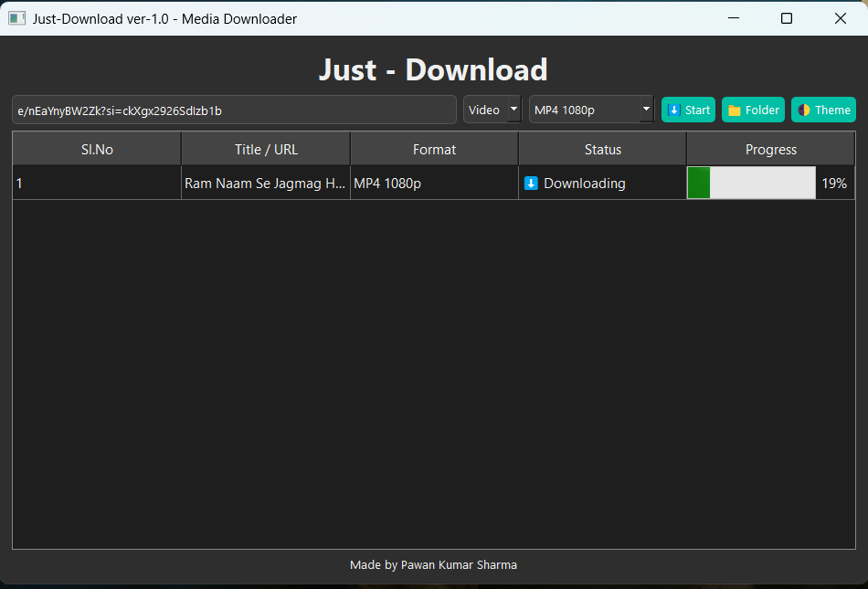Open the downloads folder via Folder button

[x=753, y=109]
